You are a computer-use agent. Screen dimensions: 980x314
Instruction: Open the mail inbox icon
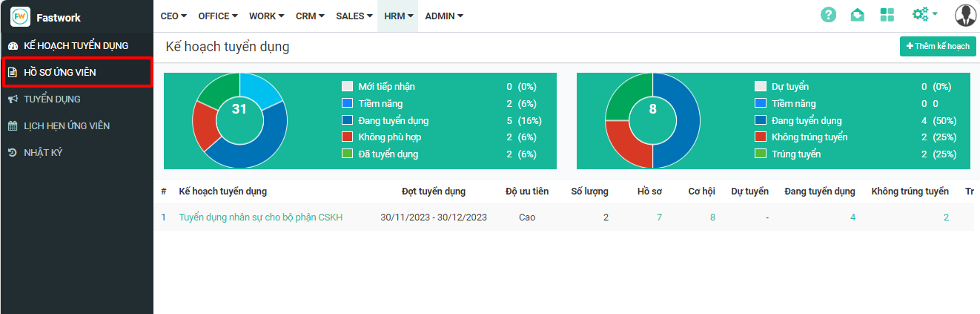(857, 16)
